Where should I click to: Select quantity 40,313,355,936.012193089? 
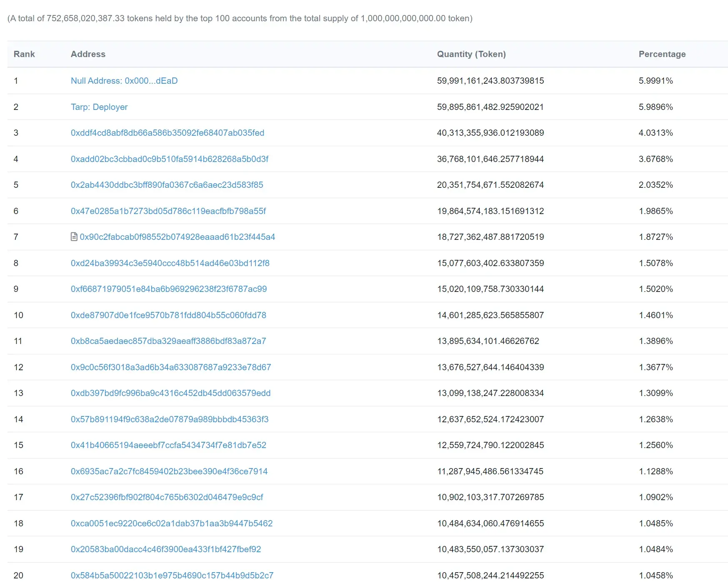point(490,133)
